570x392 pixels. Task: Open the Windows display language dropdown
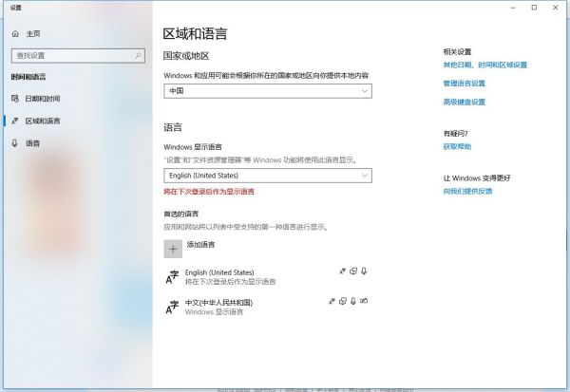[268, 176]
